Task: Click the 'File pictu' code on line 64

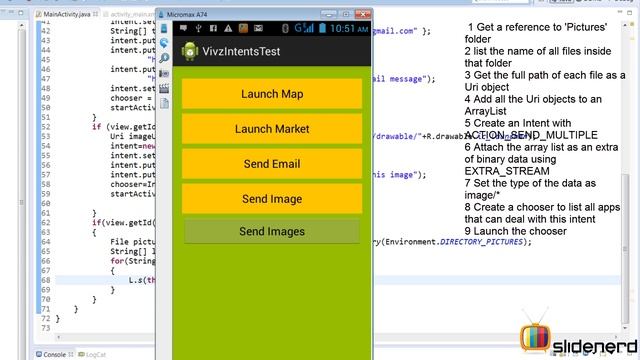Action: click(x=133, y=242)
